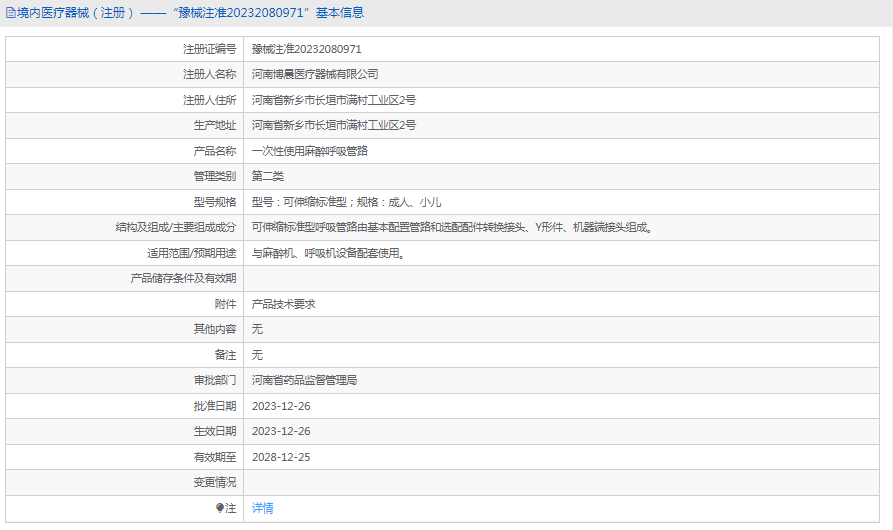Click attachment value 产品技术要求
Screen dimensions: 893x530
click(284, 304)
